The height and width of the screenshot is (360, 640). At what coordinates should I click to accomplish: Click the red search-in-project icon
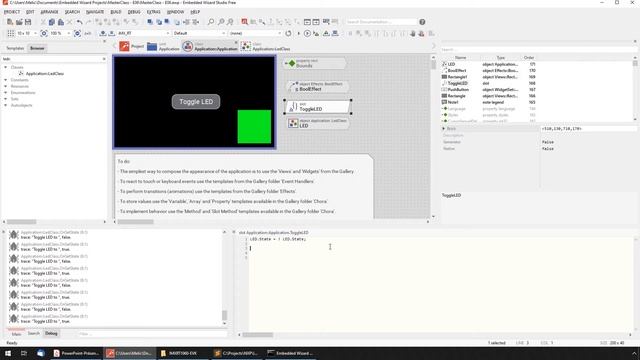pos(244,22)
